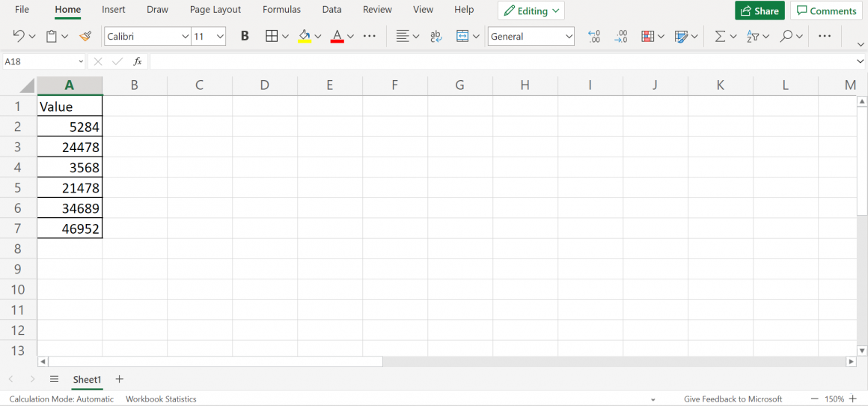Toggle Wrap Text on selected cells
The height and width of the screenshot is (406, 868).
(x=436, y=36)
